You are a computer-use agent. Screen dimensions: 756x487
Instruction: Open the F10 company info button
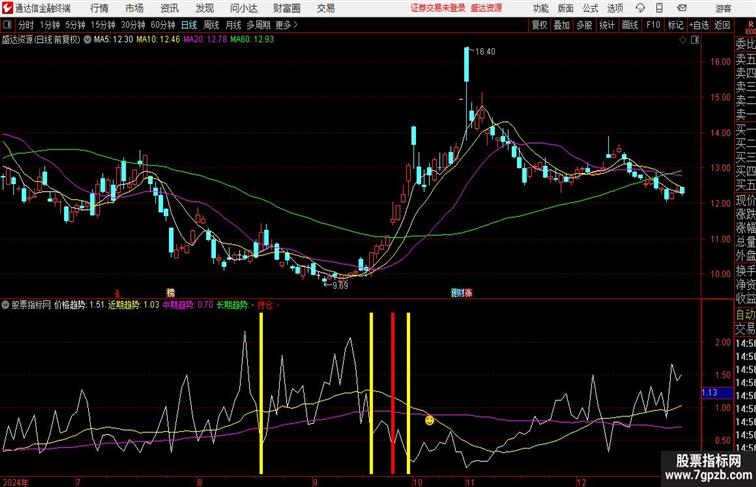click(653, 25)
